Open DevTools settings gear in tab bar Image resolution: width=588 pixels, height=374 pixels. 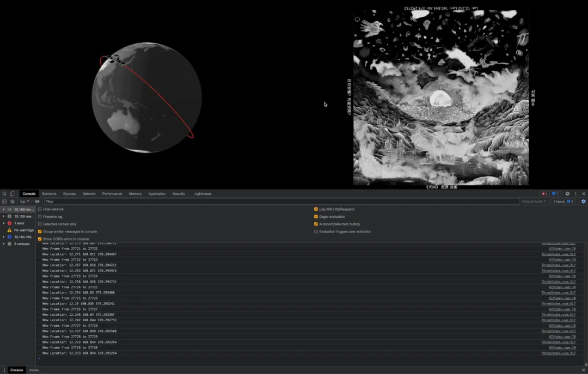[x=567, y=194]
